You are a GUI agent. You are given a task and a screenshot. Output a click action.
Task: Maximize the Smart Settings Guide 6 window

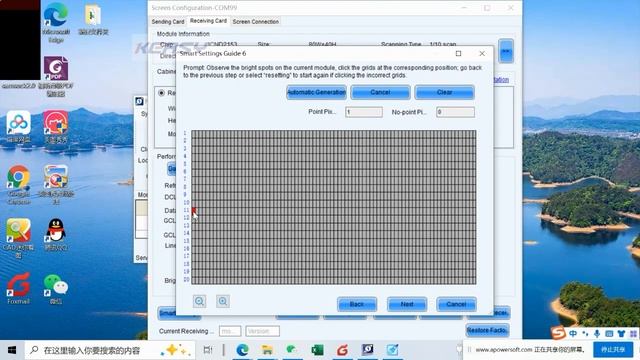pos(458,53)
